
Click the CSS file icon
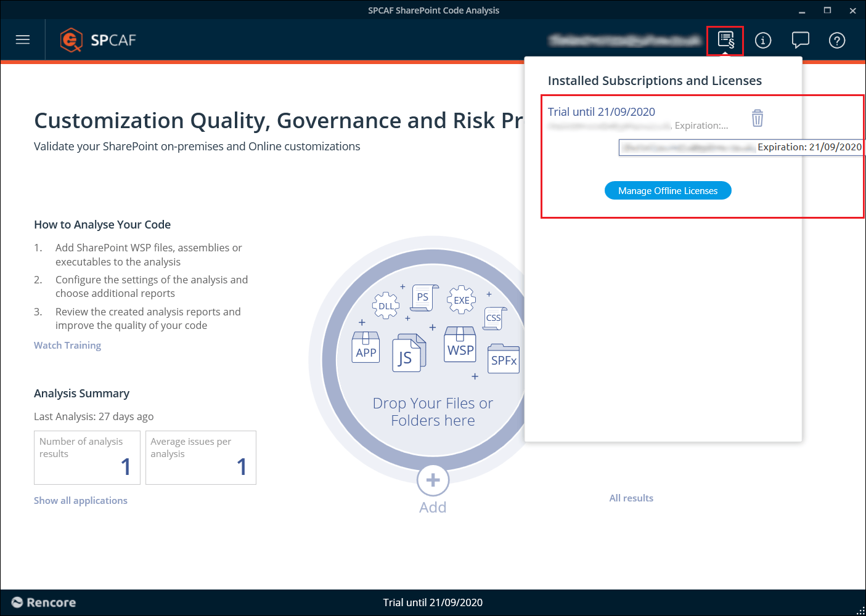494,318
